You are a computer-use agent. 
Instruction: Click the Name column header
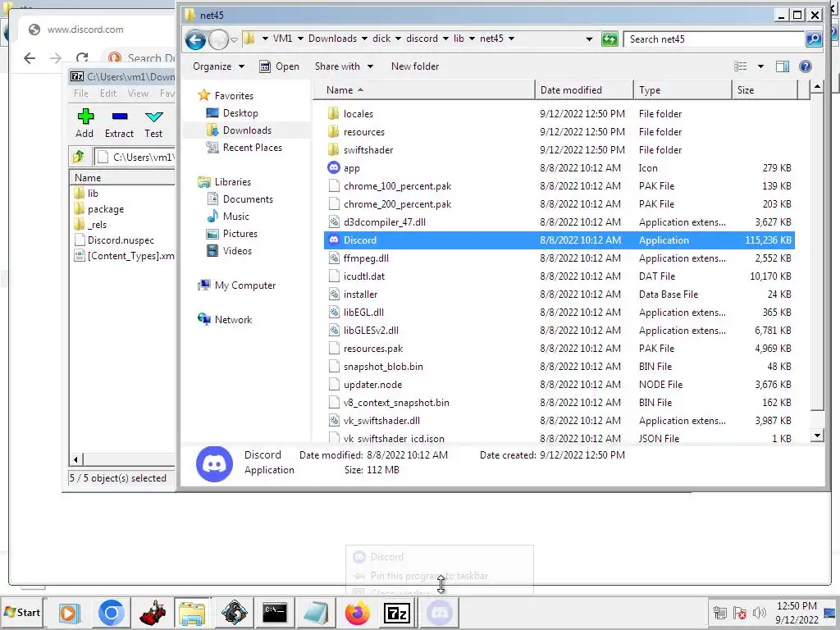click(423, 90)
